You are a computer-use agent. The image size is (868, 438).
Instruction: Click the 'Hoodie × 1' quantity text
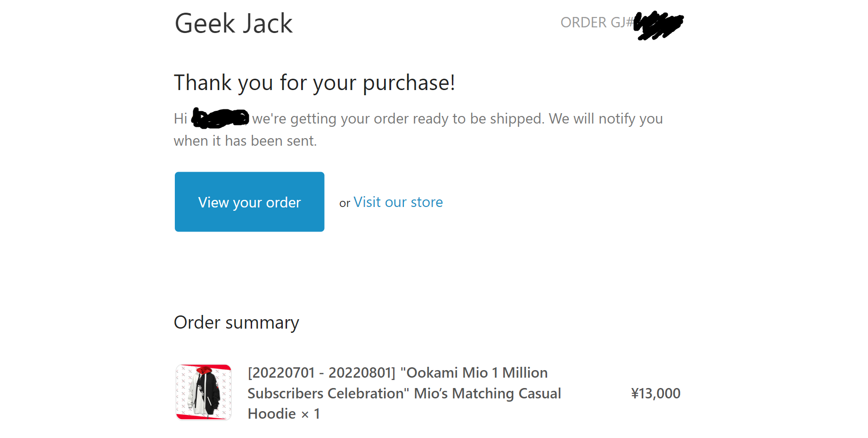[x=284, y=414]
